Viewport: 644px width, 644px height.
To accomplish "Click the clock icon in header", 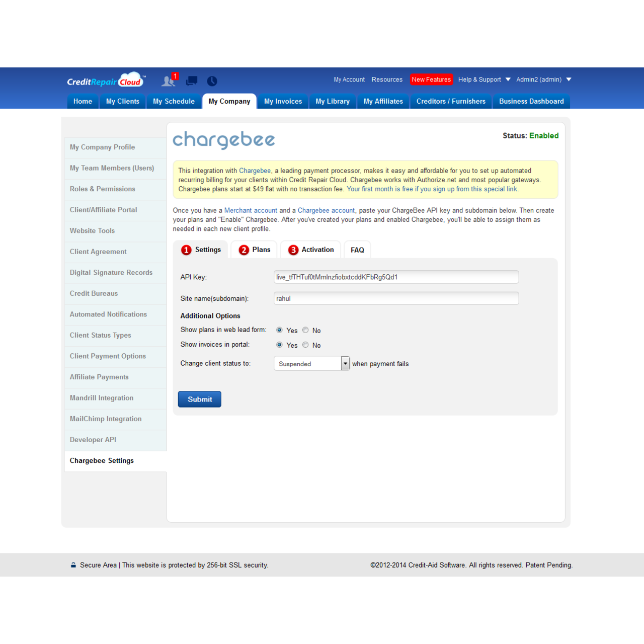I will click(x=212, y=81).
